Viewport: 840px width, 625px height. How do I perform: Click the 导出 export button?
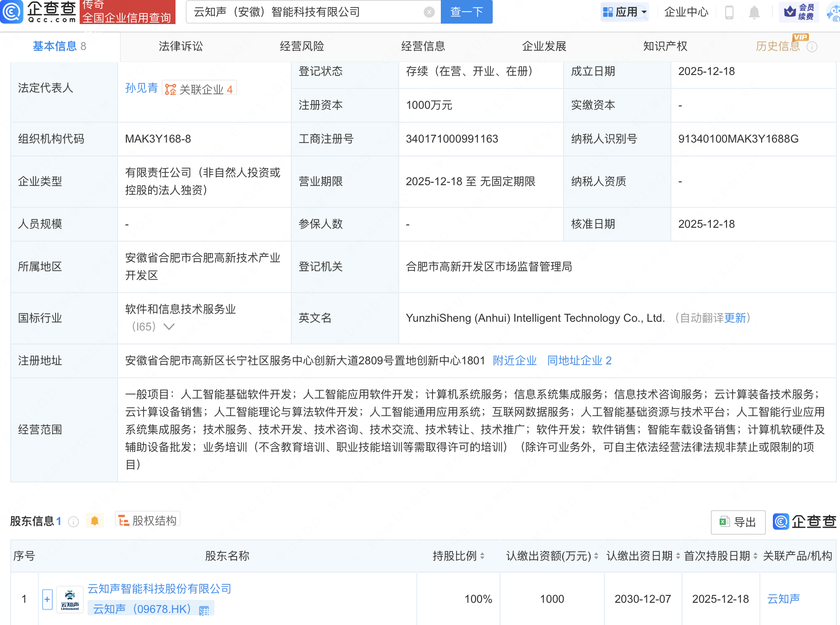click(738, 522)
